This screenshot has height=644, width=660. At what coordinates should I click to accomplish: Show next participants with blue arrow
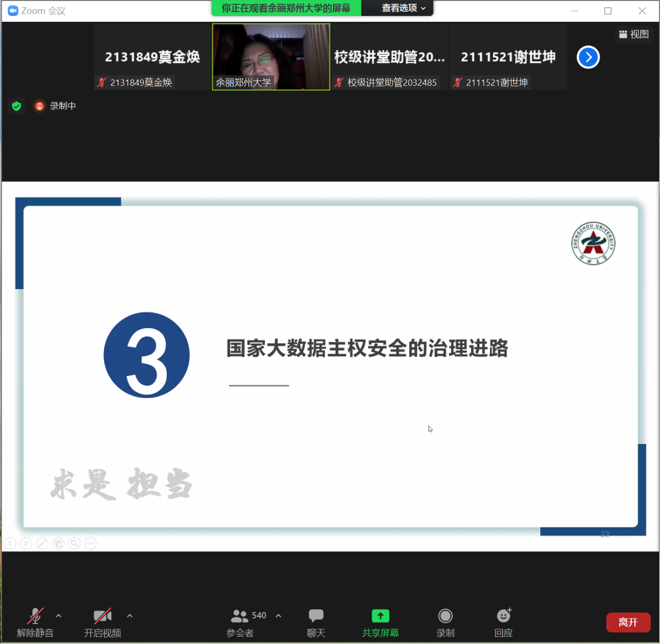588,57
